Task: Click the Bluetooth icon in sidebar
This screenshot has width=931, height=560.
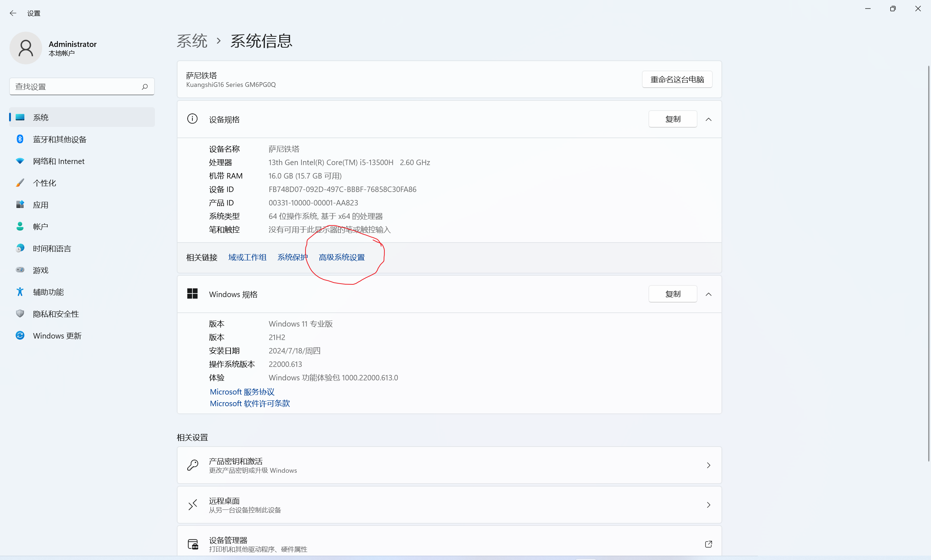Action: 20,139
